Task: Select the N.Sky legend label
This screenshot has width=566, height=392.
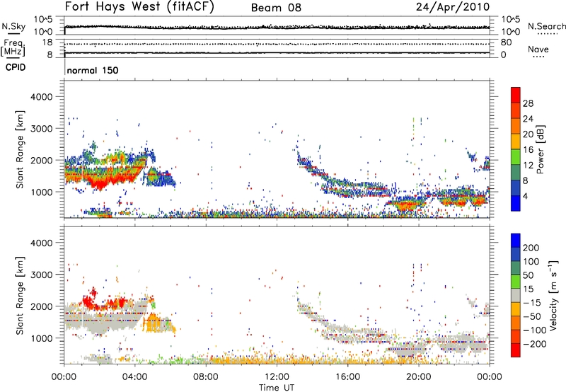Action: (13, 26)
